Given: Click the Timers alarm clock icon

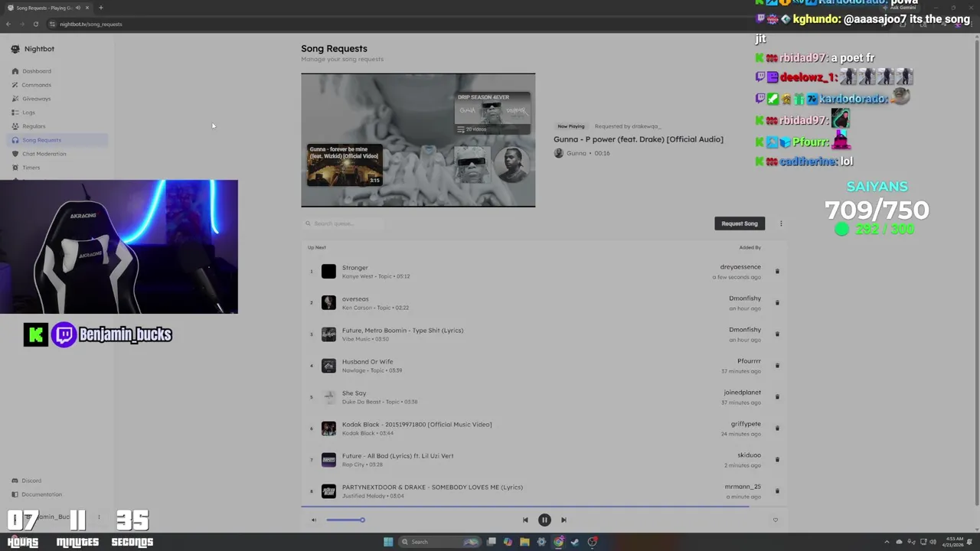Looking at the screenshot, I should click(15, 168).
